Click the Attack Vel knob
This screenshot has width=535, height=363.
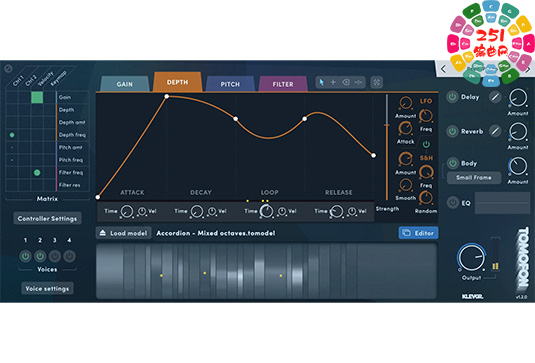coord(142,211)
